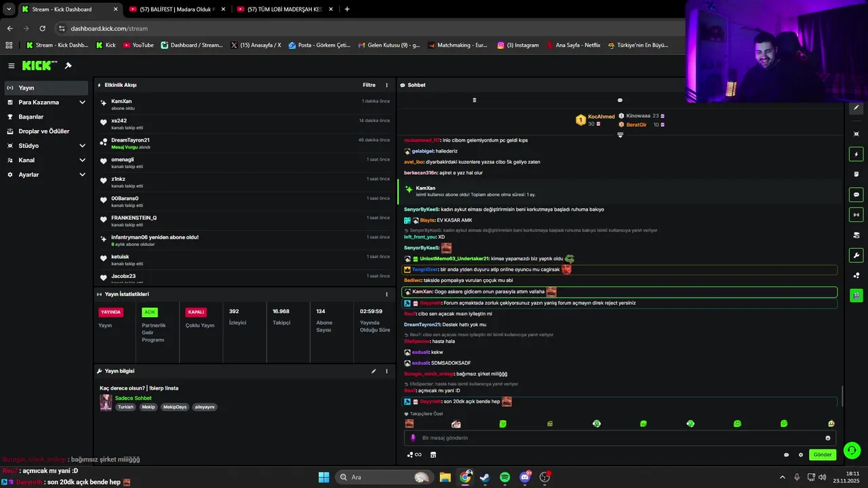Toggle the lightning bolt widget in right toolbar
This screenshot has width=868, height=488.
pyautogui.click(x=856, y=154)
